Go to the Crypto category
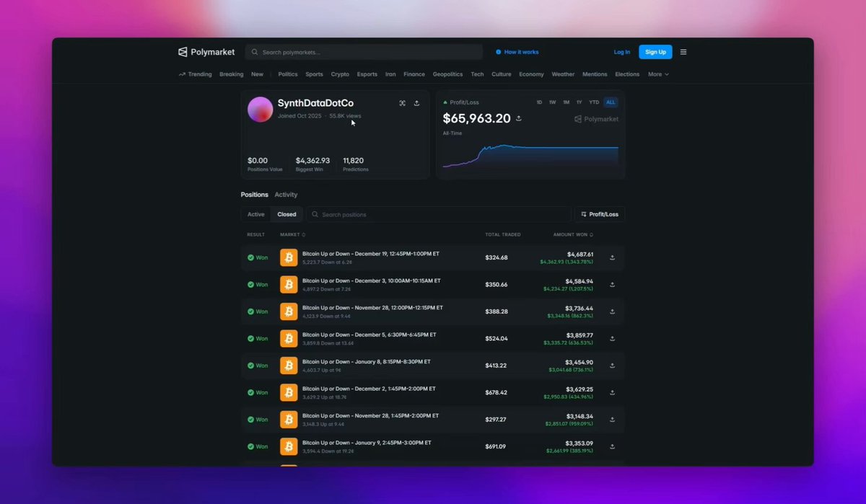Image resolution: width=866 pixels, height=504 pixels. coord(340,74)
